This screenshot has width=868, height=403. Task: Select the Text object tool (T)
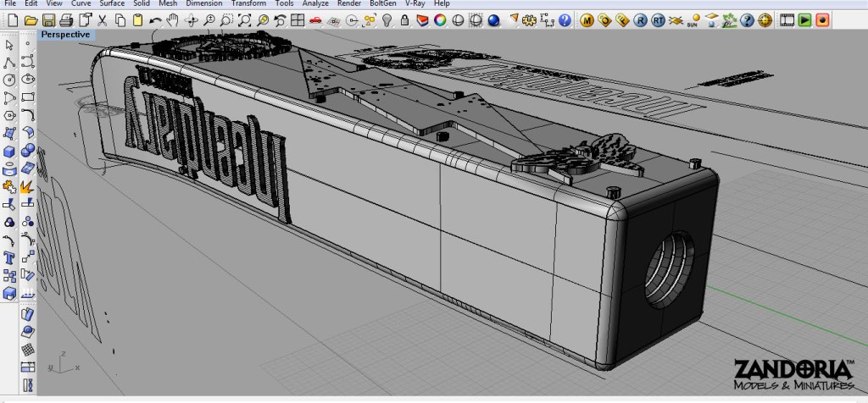10,258
